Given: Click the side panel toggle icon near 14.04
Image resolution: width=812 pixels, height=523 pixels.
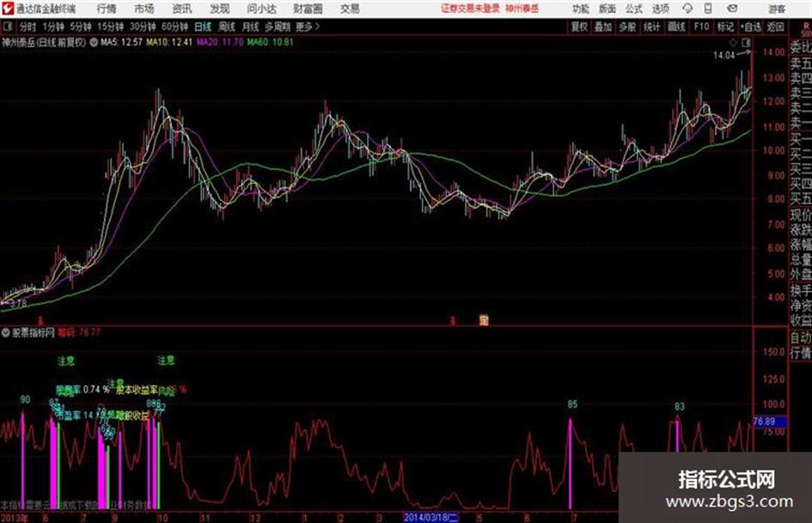Looking at the screenshot, I should [746, 42].
